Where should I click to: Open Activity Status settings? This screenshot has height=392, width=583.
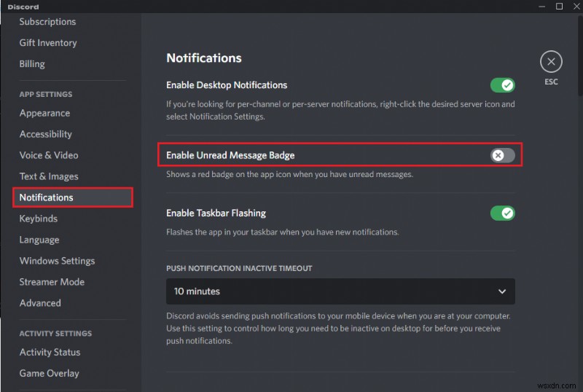tap(50, 352)
